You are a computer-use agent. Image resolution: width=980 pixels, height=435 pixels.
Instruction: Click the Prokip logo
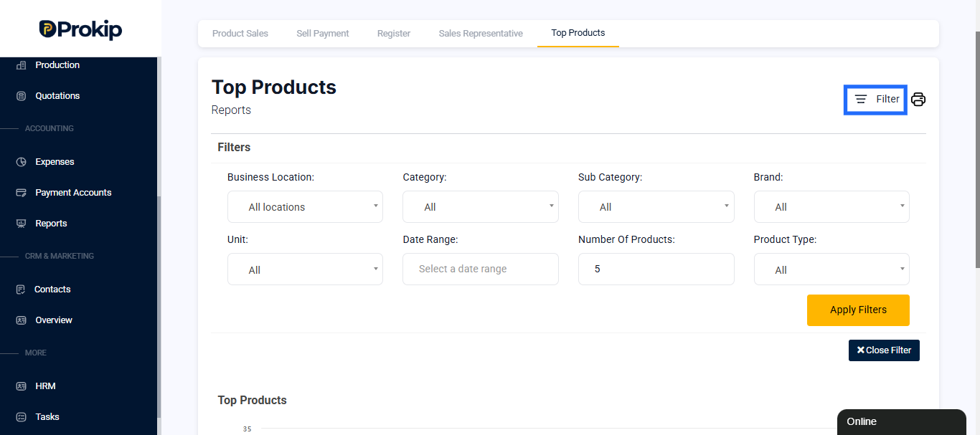[80, 29]
